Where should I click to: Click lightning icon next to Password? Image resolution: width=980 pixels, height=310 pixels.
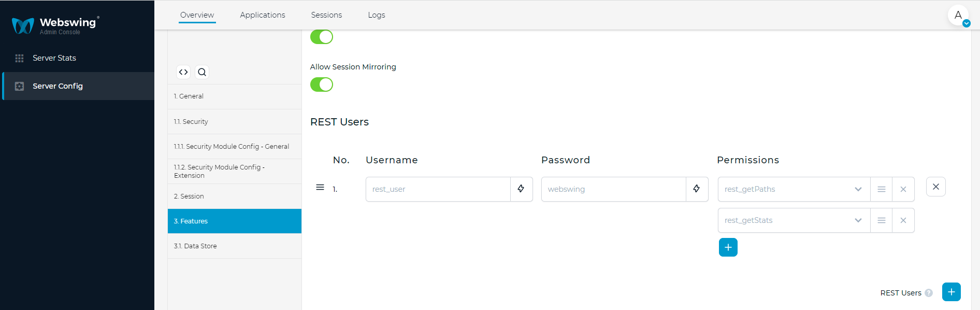coord(697,189)
